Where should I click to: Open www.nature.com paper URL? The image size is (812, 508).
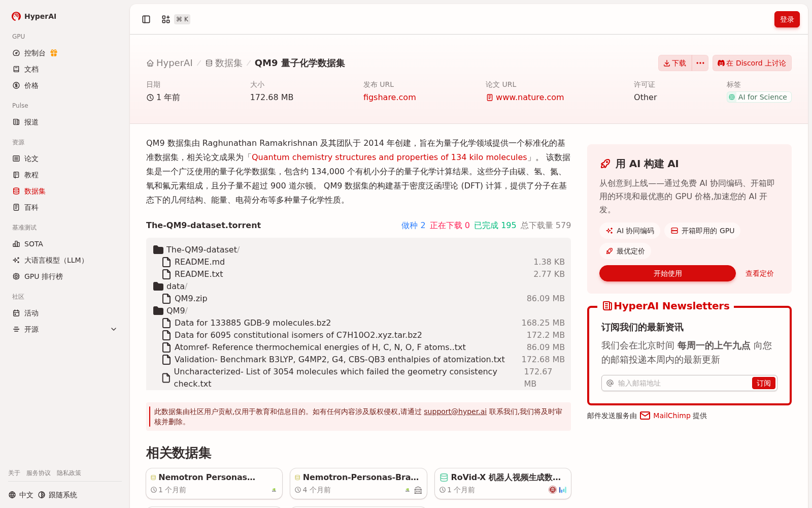tap(525, 97)
